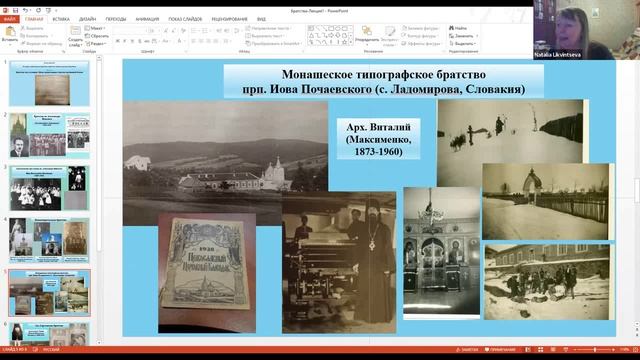
Task: Select the triangle shape in shapes gallery
Action: tap(311, 36)
